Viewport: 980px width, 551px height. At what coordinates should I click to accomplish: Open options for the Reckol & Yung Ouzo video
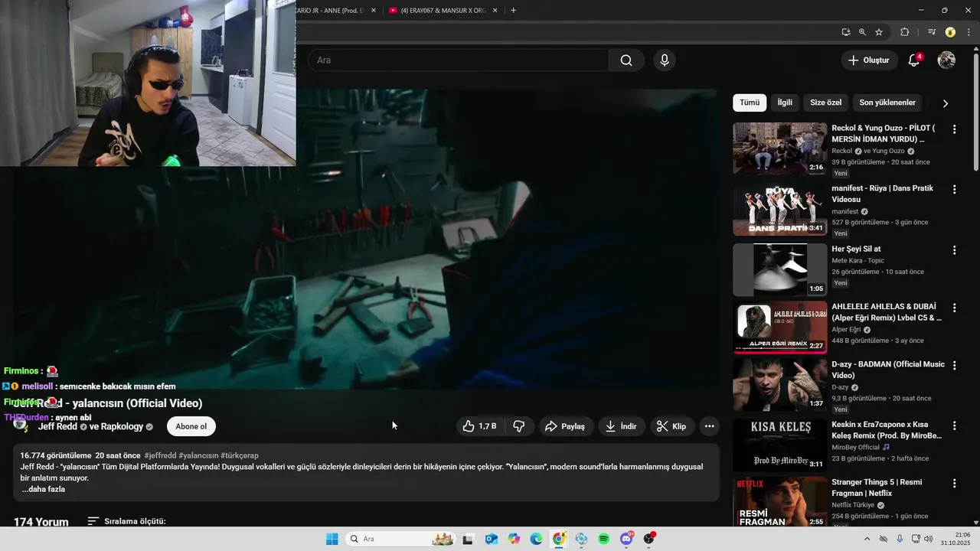[x=954, y=129]
